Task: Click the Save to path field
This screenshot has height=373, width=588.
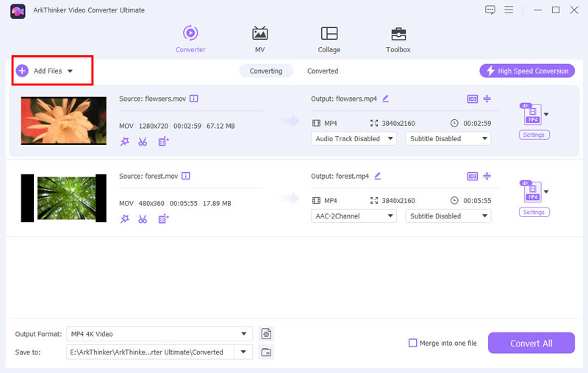Action: click(x=150, y=352)
